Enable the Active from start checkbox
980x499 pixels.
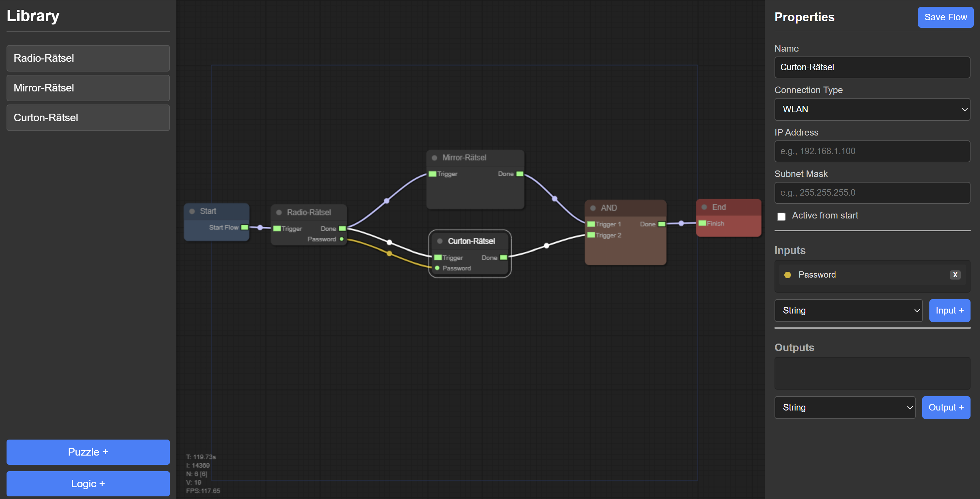[781, 217]
